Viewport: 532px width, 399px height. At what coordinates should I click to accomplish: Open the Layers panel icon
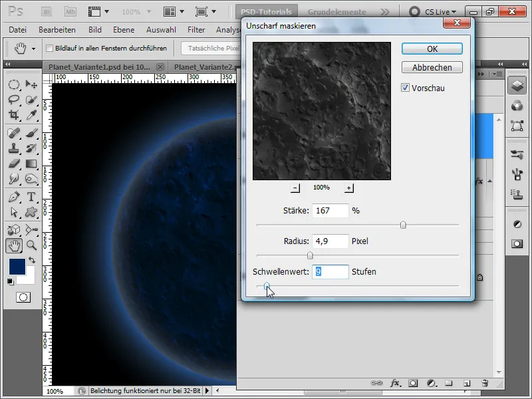(x=517, y=85)
